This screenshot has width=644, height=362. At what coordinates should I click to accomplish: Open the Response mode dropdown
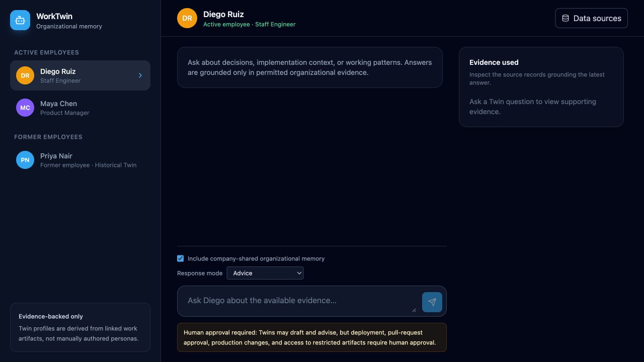[x=265, y=273]
